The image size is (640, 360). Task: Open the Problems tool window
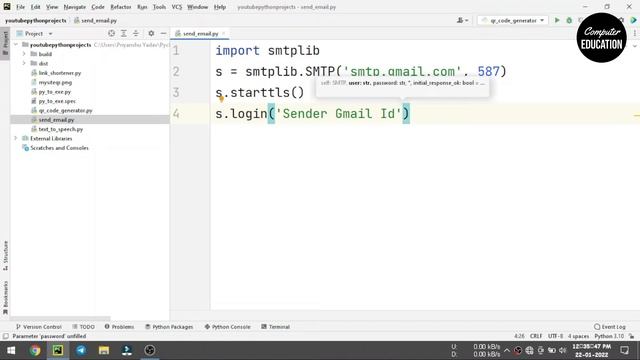point(119,327)
